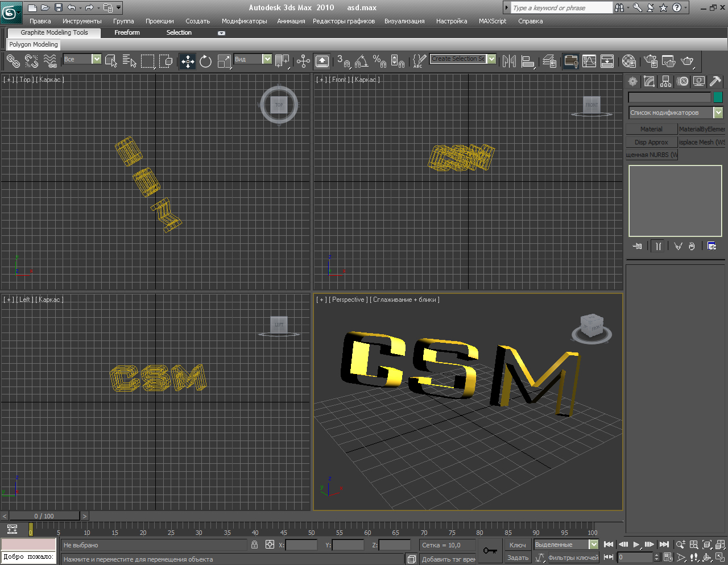Click the Mirror tool icon
Screen dimensions: 728x565
[x=509, y=61]
